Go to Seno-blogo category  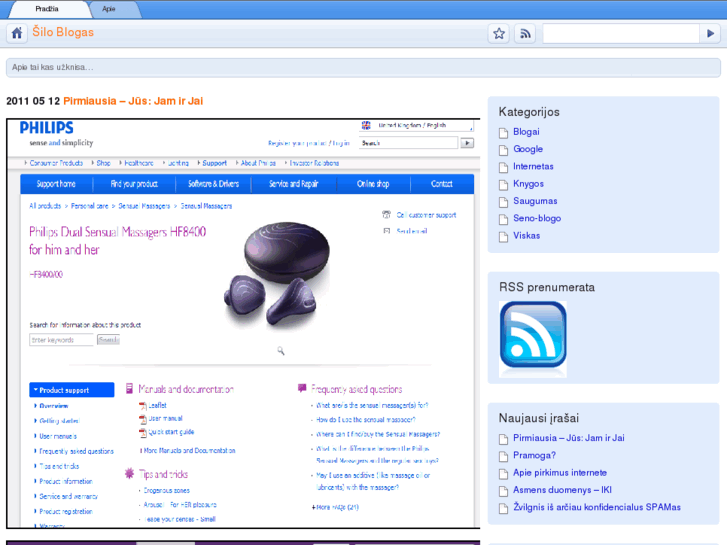537,219
